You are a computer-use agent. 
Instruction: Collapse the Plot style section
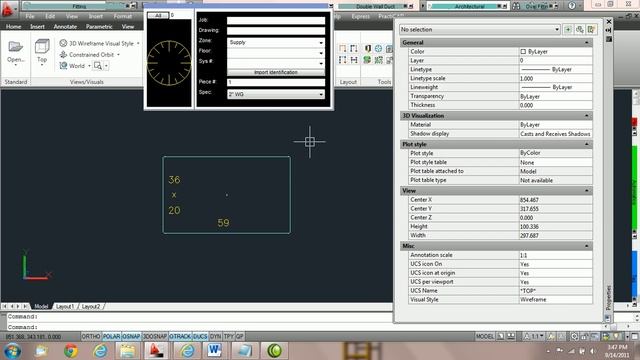pos(587,144)
